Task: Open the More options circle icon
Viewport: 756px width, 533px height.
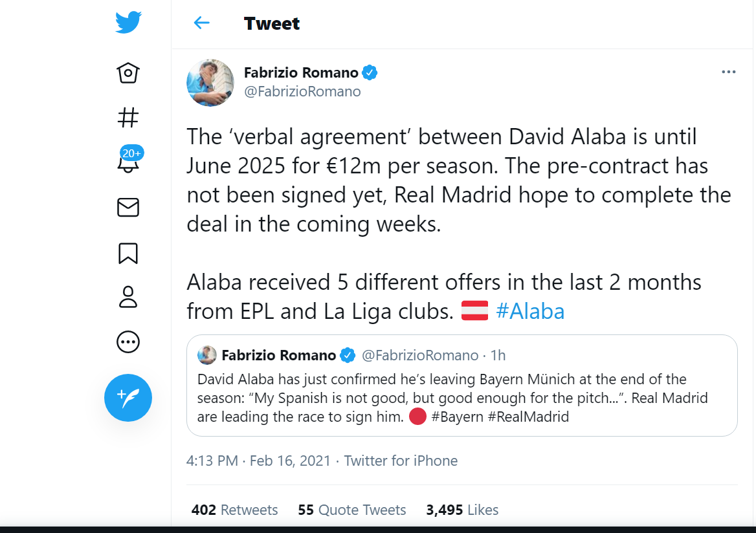Action: click(128, 342)
